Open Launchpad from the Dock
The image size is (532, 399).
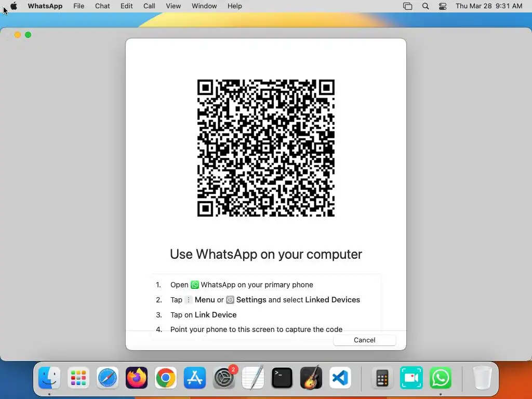click(78, 378)
